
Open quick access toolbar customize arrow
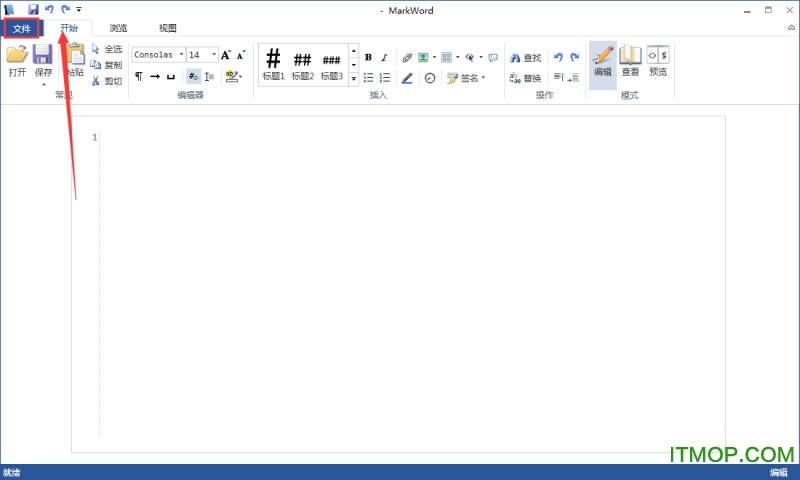click(x=79, y=9)
